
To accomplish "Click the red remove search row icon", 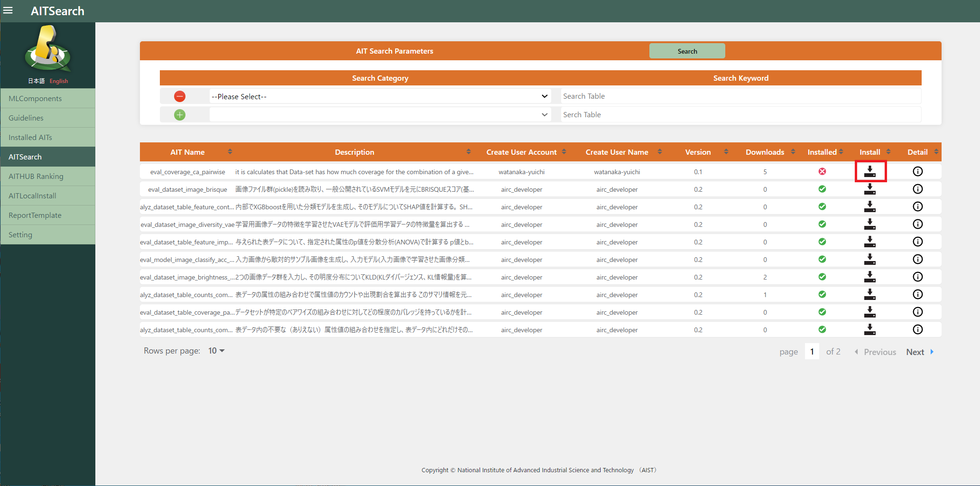I will click(180, 96).
